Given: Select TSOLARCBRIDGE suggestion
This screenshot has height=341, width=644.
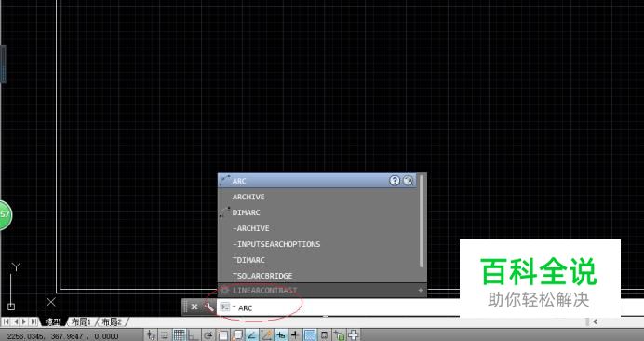Looking at the screenshot, I should (316, 276).
